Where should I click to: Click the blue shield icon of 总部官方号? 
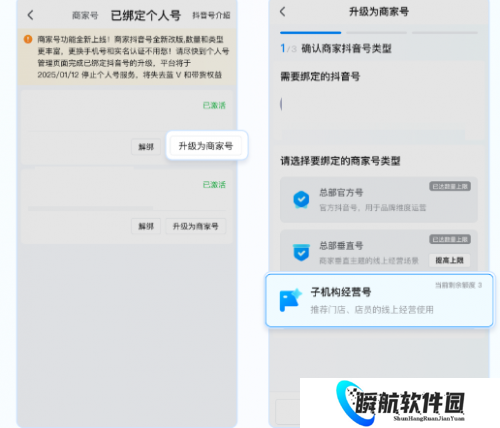pos(301,199)
